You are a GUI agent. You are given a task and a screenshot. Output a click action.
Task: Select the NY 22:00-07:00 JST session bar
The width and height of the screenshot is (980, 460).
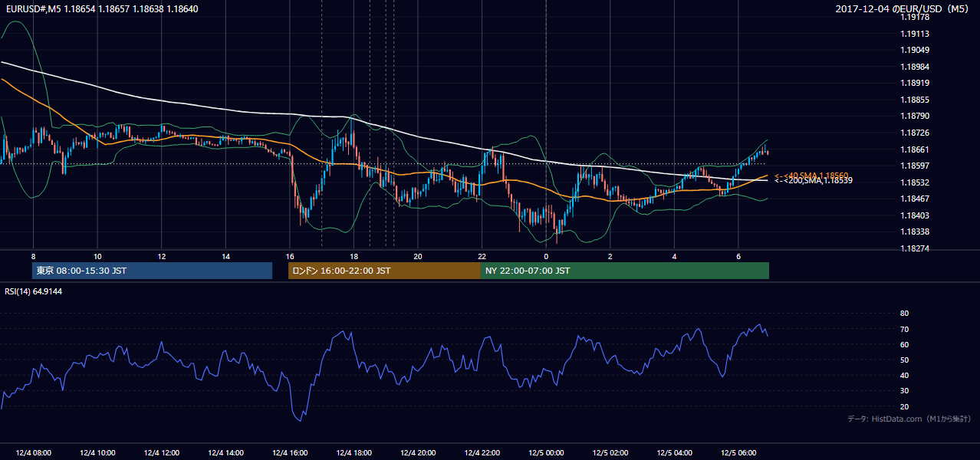[x=625, y=271]
